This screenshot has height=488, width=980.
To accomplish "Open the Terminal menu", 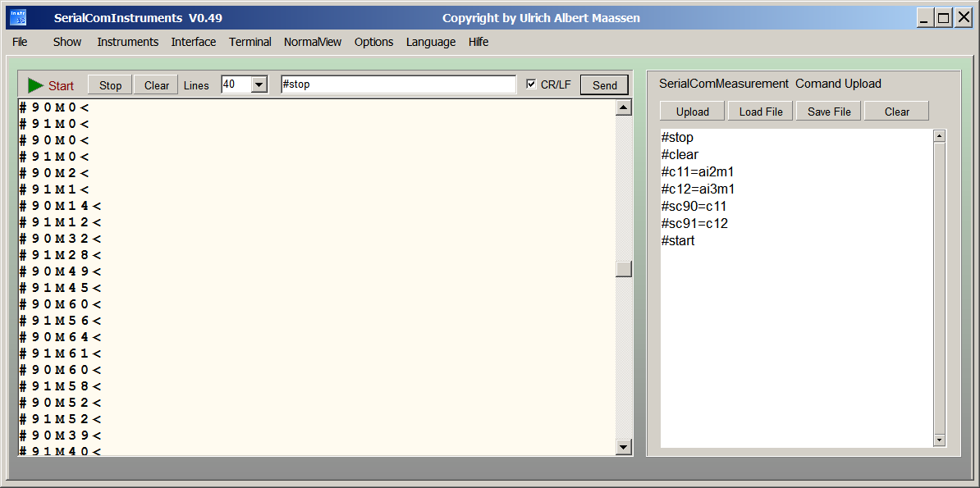I will coord(250,42).
